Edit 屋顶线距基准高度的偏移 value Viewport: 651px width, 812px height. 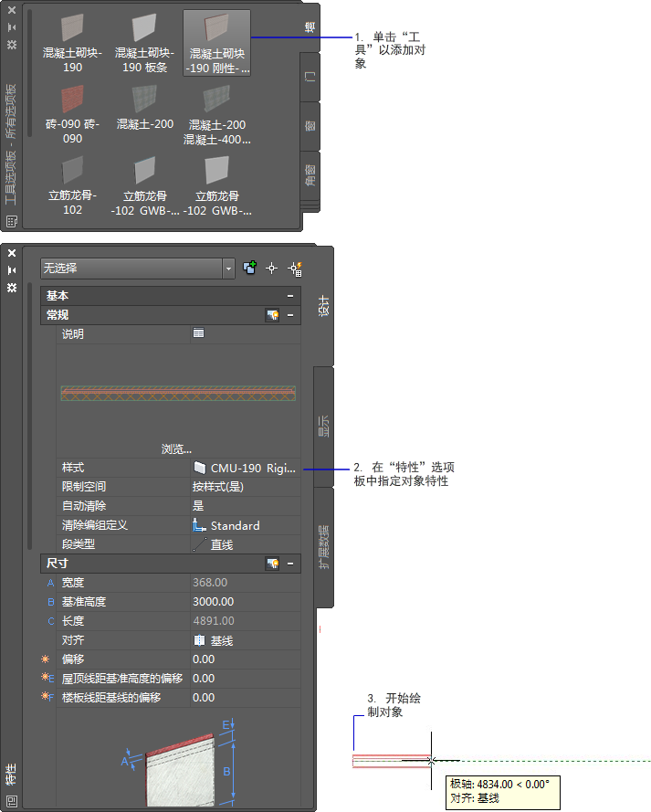246,679
